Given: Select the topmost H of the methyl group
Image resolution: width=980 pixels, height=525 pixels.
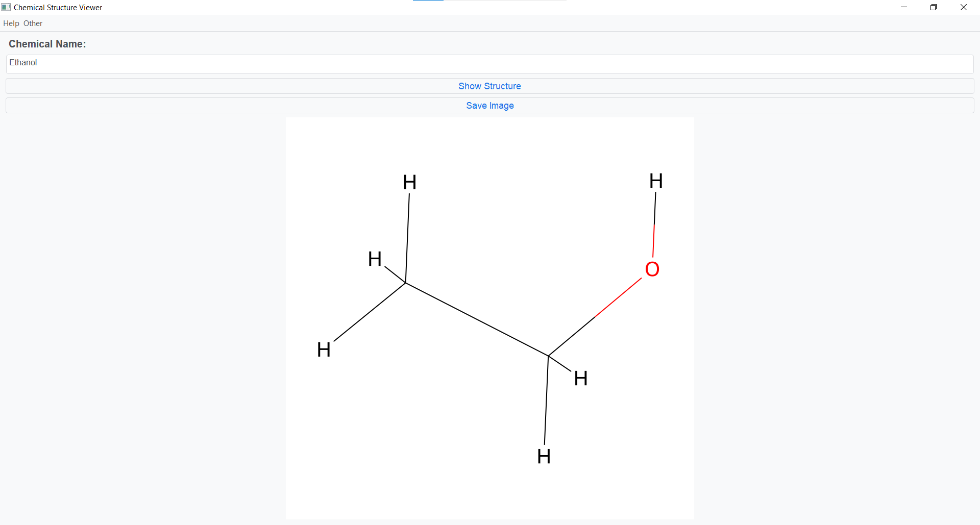Looking at the screenshot, I should coord(409,182).
